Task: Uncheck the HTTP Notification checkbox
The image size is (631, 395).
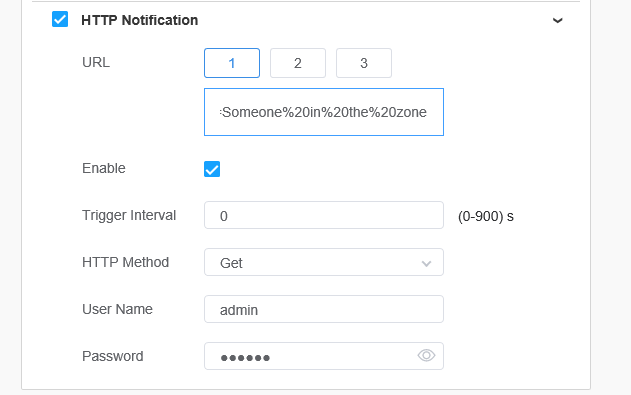Action: coord(60,19)
